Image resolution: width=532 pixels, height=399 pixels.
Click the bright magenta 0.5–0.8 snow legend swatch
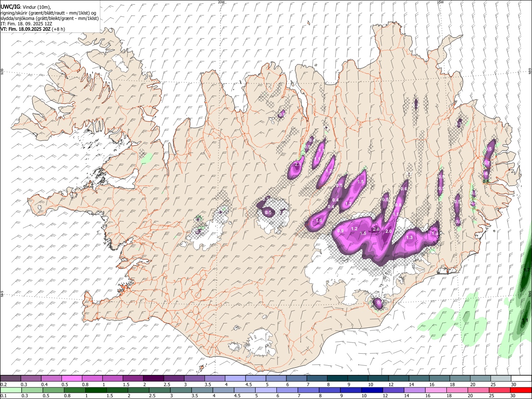click(71, 379)
